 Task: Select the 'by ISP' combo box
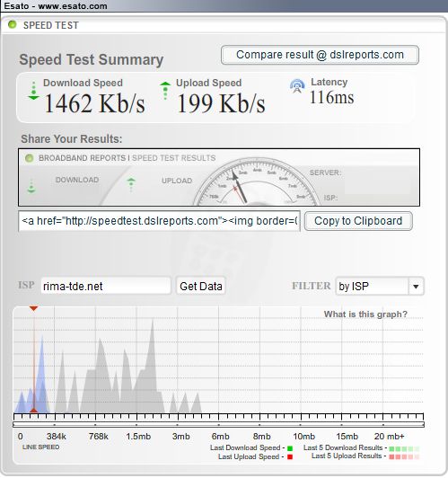point(380,287)
